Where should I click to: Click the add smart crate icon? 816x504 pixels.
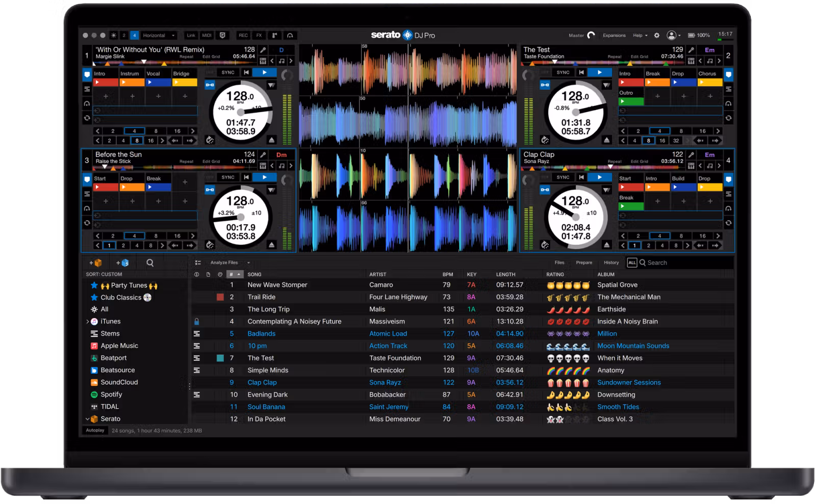point(122,263)
